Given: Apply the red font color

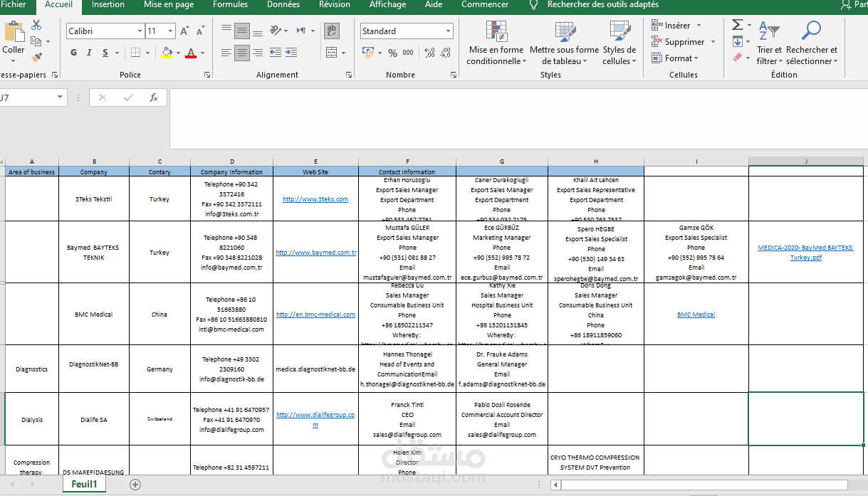Looking at the screenshot, I should tap(190, 53).
